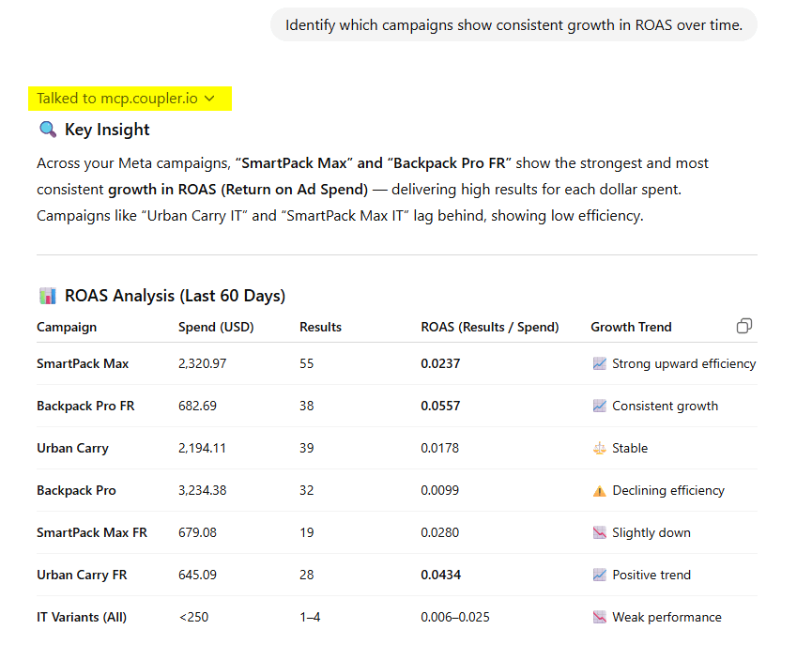Click the copy table icon

743,326
